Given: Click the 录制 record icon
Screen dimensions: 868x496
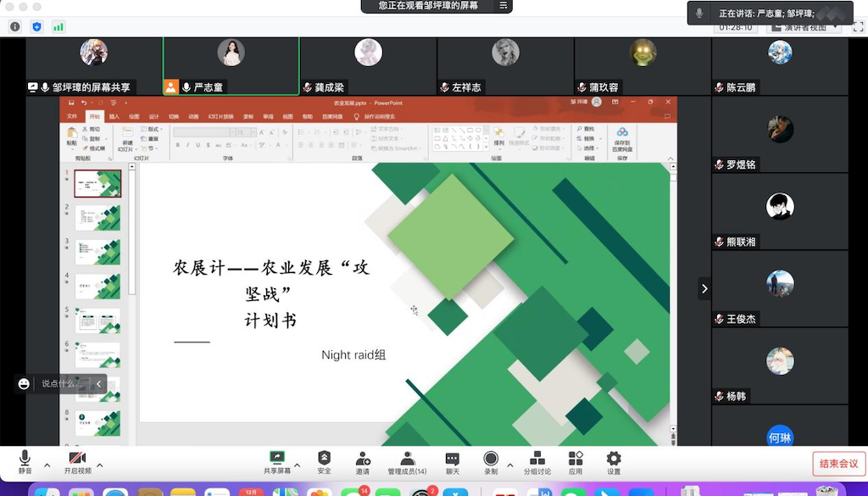Looking at the screenshot, I should coord(491,459).
